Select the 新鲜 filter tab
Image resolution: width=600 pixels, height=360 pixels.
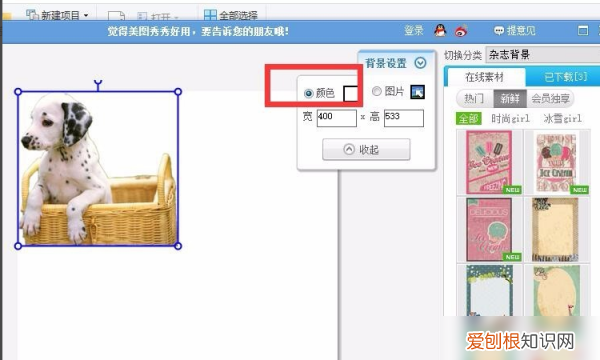(x=510, y=99)
